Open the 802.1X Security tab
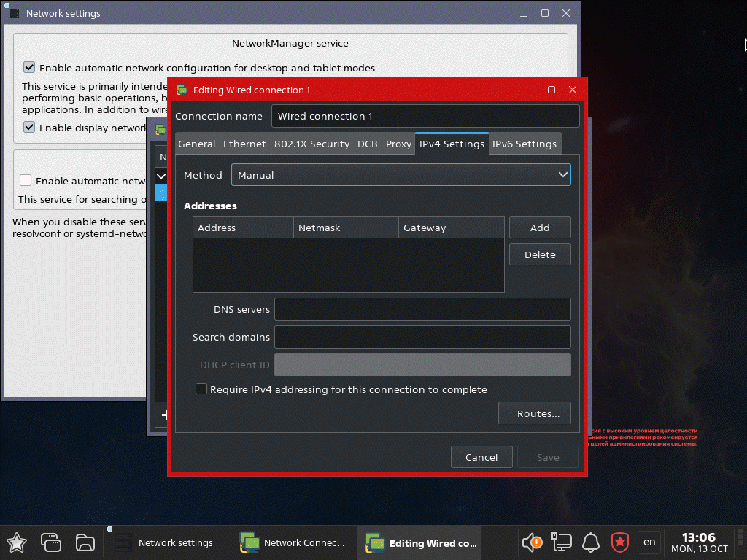This screenshot has height=560, width=747. pyautogui.click(x=311, y=144)
